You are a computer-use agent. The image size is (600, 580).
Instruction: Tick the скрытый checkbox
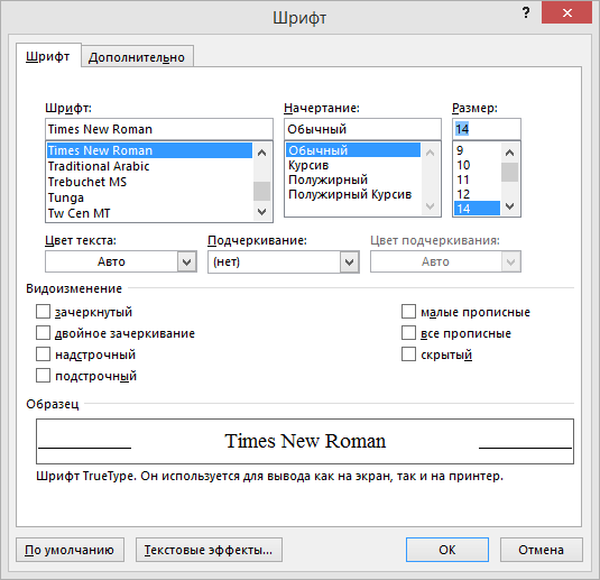[409, 354]
